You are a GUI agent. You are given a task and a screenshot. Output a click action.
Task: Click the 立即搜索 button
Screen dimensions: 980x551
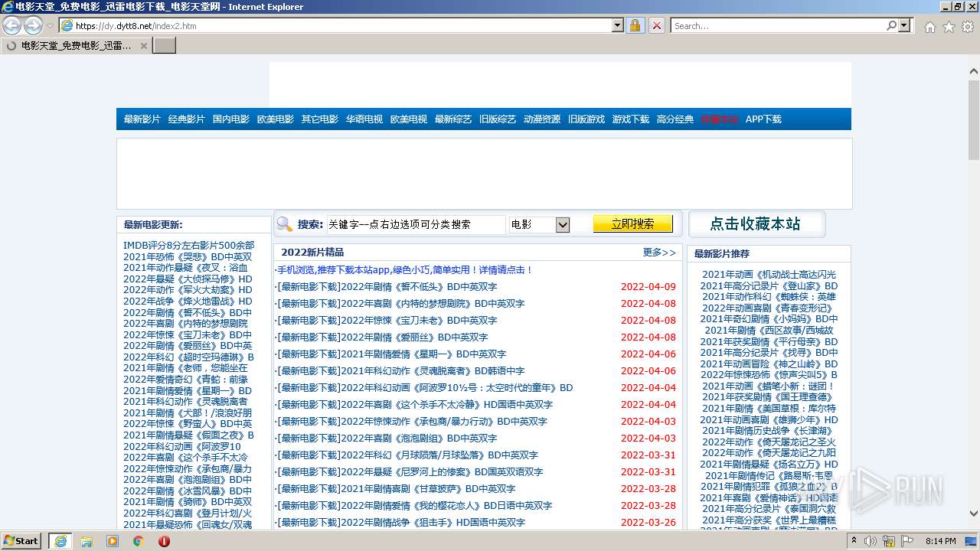pyautogui.click(x=632, y=223)
